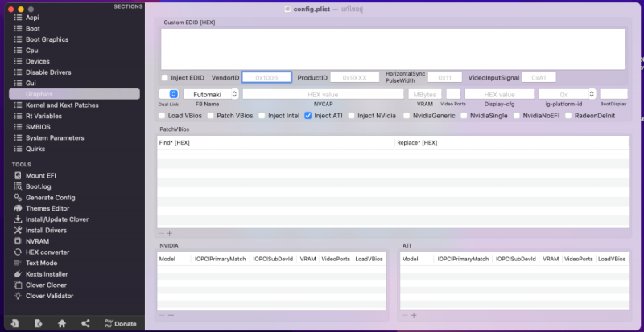Click the Custom EDID hex text area
Image resolution: width=644 pixels, height=332 pixels.
point(392,48)
